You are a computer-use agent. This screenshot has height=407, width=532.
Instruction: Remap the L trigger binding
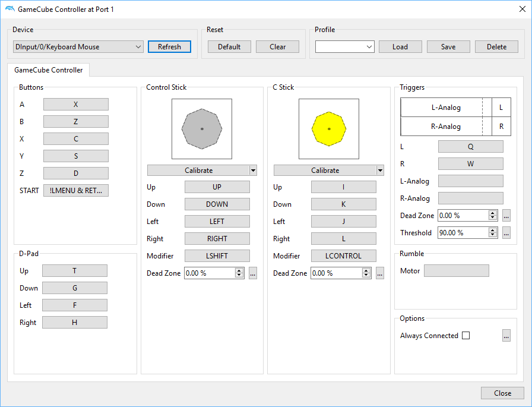(x=471, y=147)
